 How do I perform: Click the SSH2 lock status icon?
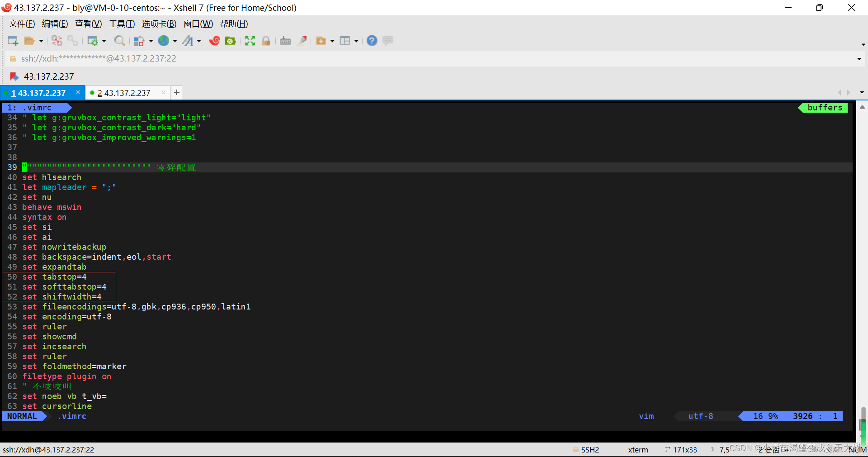pos(576,449)
